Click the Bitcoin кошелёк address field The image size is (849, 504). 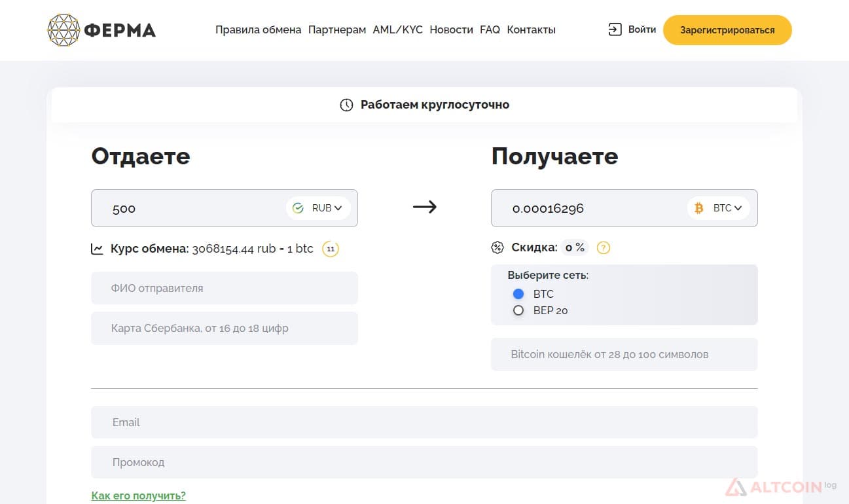[x=624, y=354]
